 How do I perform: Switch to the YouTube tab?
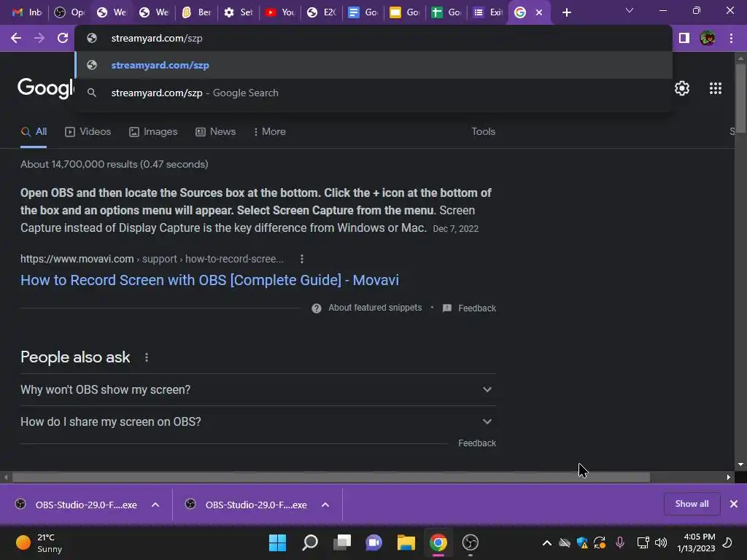280,12
